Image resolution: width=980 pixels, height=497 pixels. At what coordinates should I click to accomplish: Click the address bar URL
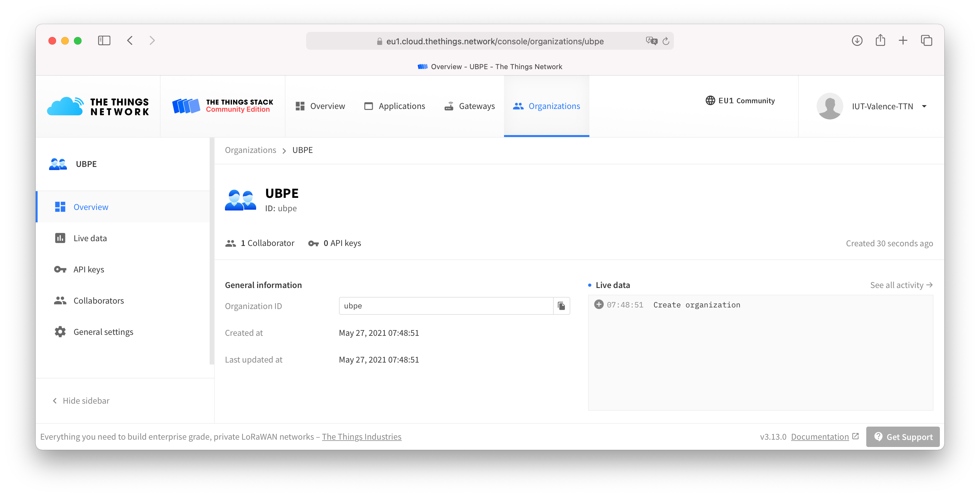pos(494,41)
